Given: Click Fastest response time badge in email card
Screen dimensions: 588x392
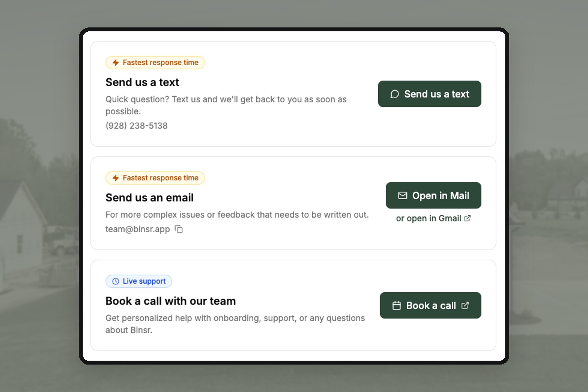Looking at the screenshot, I should (155, 178).
